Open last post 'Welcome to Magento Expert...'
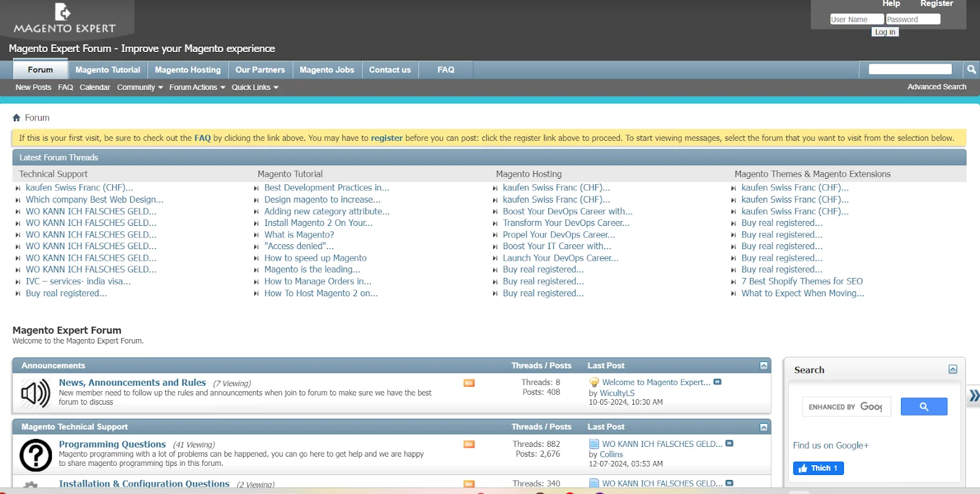 point(656,382)
